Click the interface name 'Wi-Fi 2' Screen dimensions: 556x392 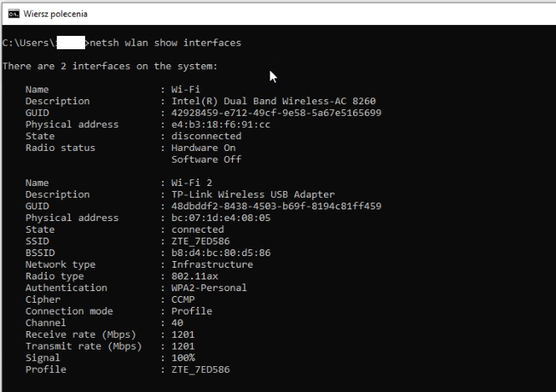pyautogui.click(x=192, y=183)
